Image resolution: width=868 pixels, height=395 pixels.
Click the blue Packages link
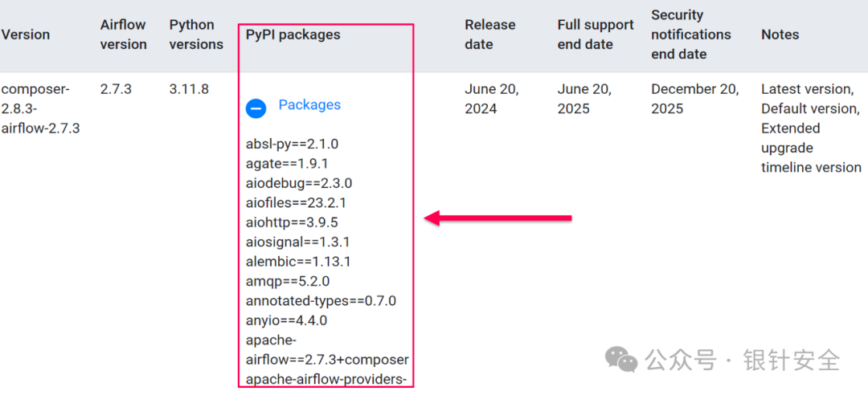[x=309, y=105]
